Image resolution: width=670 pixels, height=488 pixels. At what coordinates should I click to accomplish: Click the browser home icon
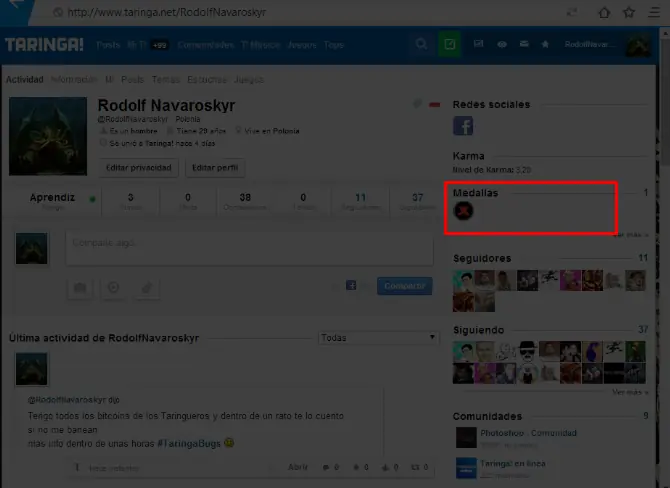pyautogui.click(x=604, y=12)
